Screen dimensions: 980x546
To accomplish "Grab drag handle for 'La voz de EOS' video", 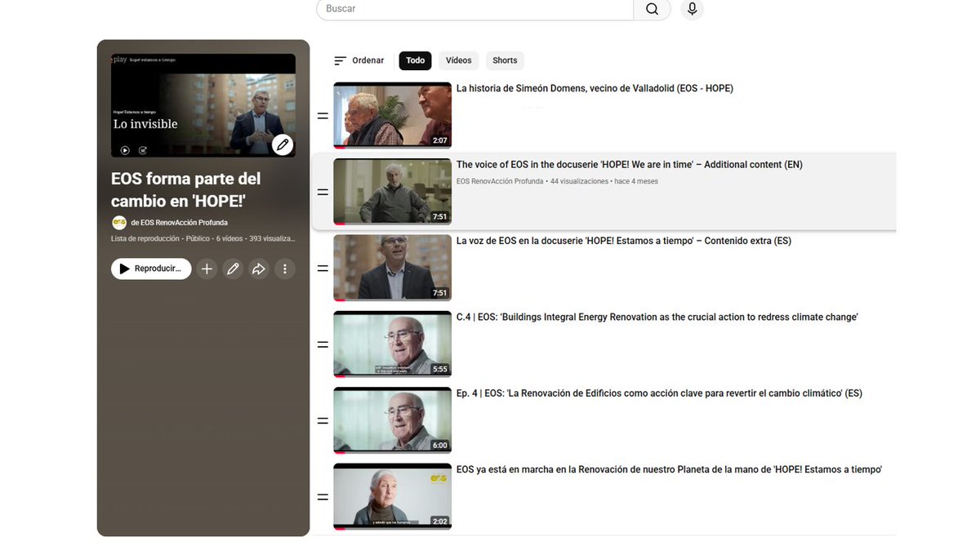I will coord(323,269).
